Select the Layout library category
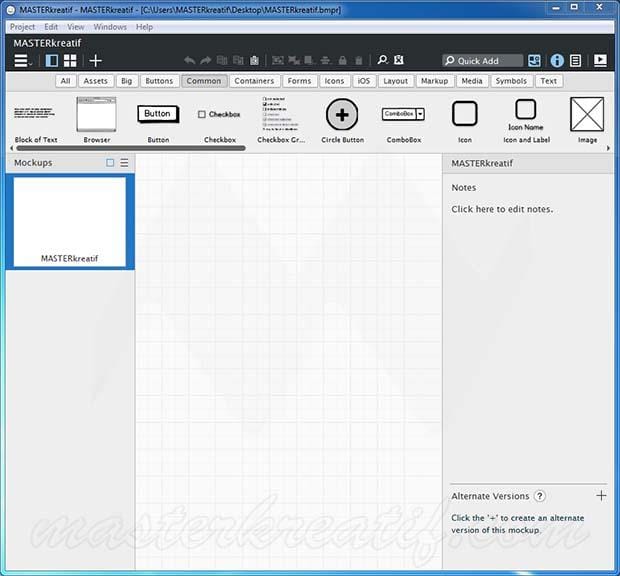This screenshot has height=576, width=620. [x=396, y=81]
